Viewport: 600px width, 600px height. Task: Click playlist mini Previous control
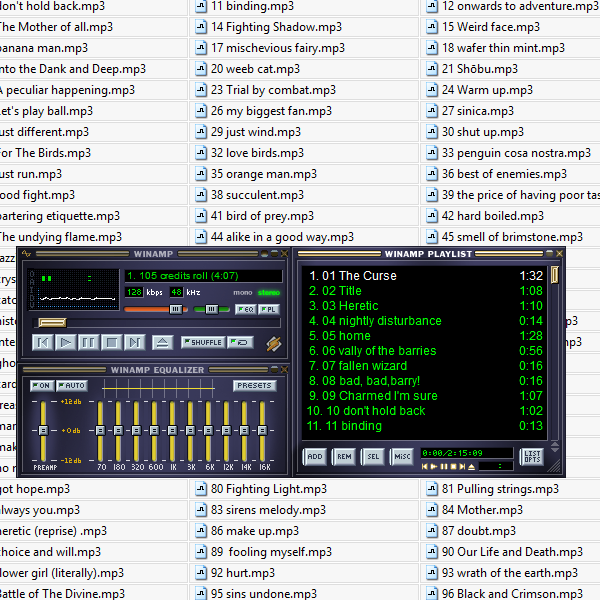(425, 466)
